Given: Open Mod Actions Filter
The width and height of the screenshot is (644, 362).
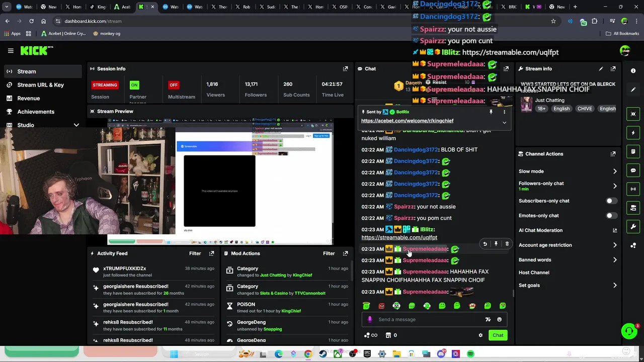Looking at the screenshot, I should [x=329, y=253].
